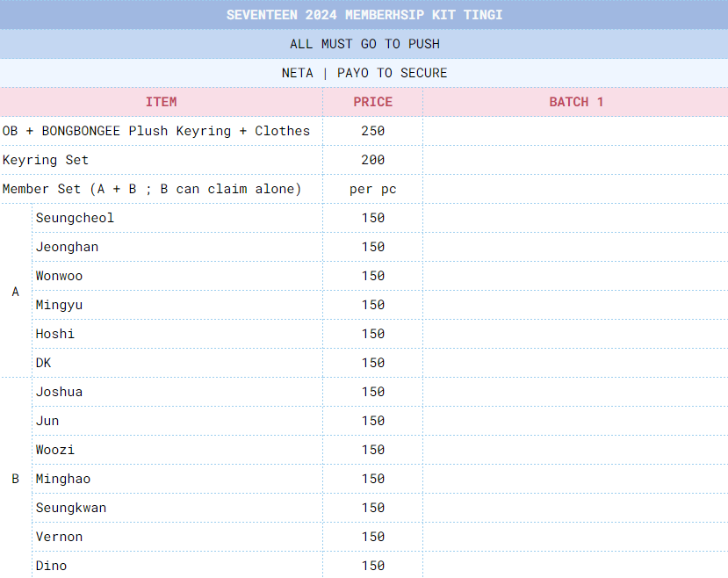Screen dimensions: 728x578
Task: Click the 200 price cell
Action: tap(373, 160)
